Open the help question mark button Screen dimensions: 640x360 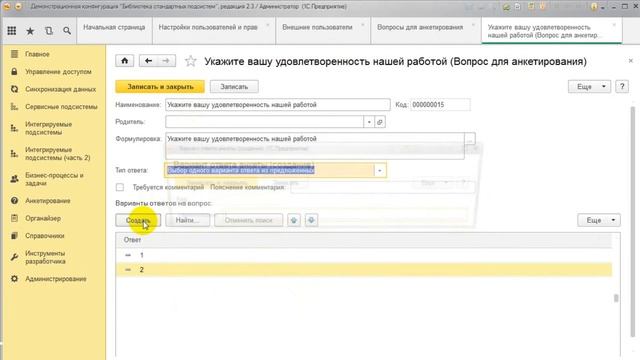[x=622, y=87]
